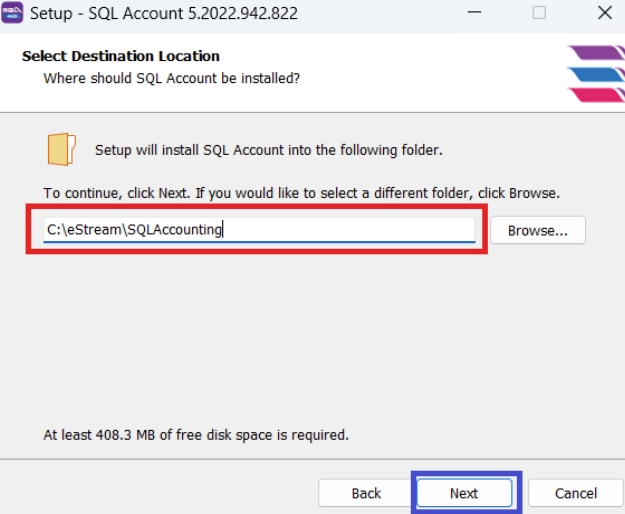Go Back to the previous setup step
The width and height of the screenshot is (625, 514).
coord(366,493)
